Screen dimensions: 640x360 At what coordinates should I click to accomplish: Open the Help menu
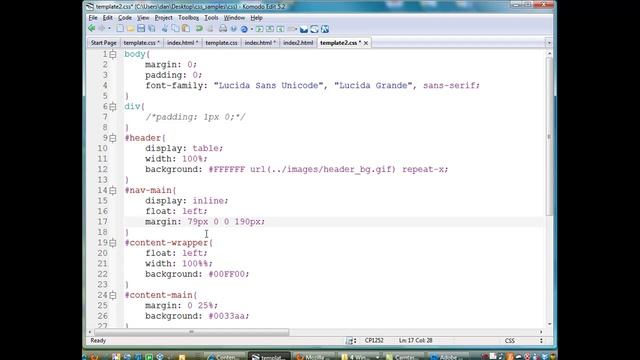coord(256,18)
